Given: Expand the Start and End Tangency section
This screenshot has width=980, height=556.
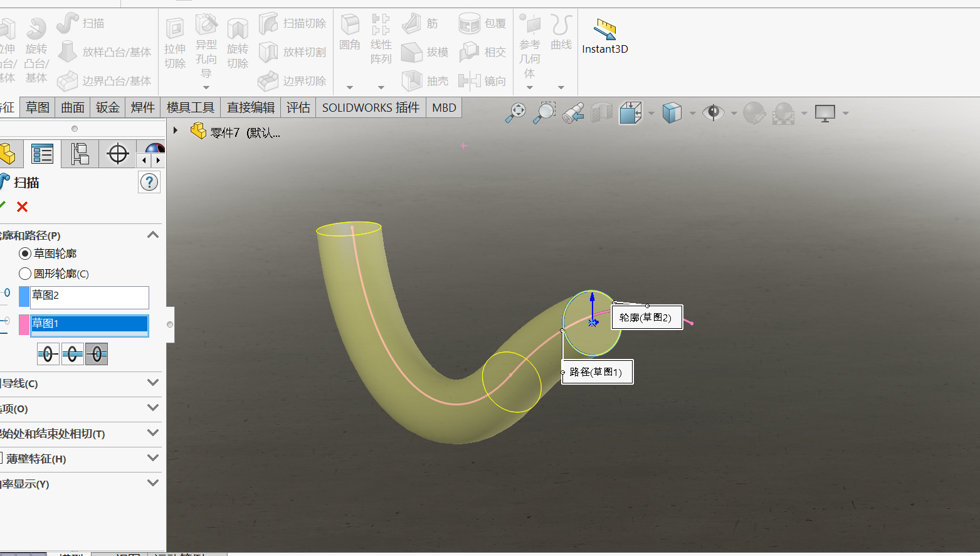Looking at the screenshot, I should (x=153, y=433).
